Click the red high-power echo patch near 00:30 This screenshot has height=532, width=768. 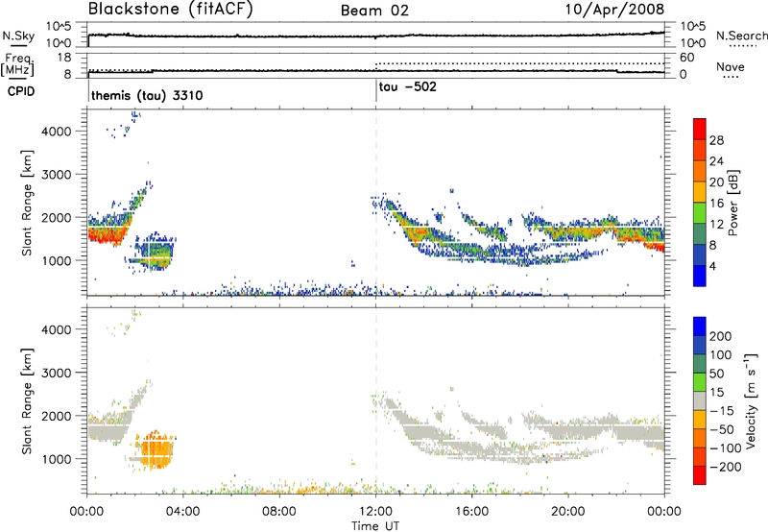click(107, 235)
